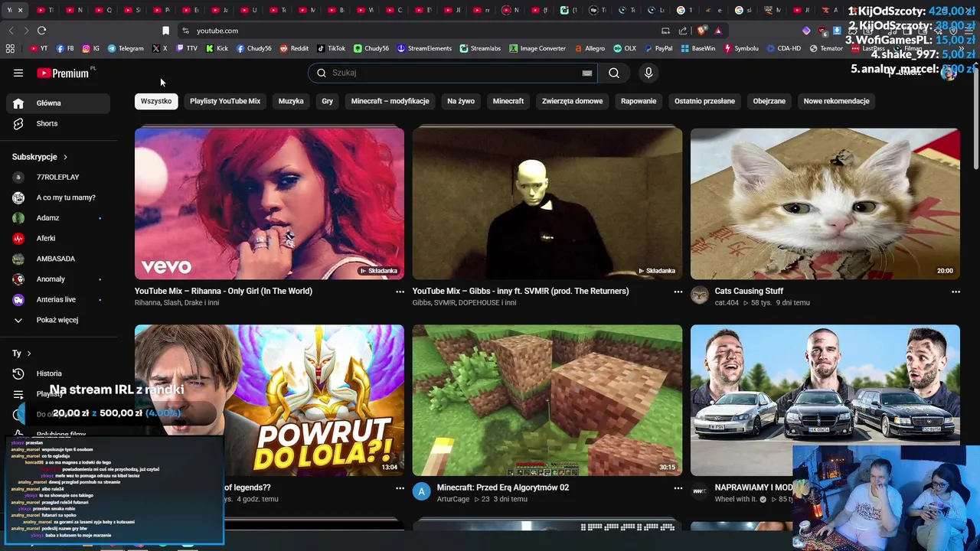Select the Wszystko filter chip
This screenshot has height=551, width=980.
point(156,101)
